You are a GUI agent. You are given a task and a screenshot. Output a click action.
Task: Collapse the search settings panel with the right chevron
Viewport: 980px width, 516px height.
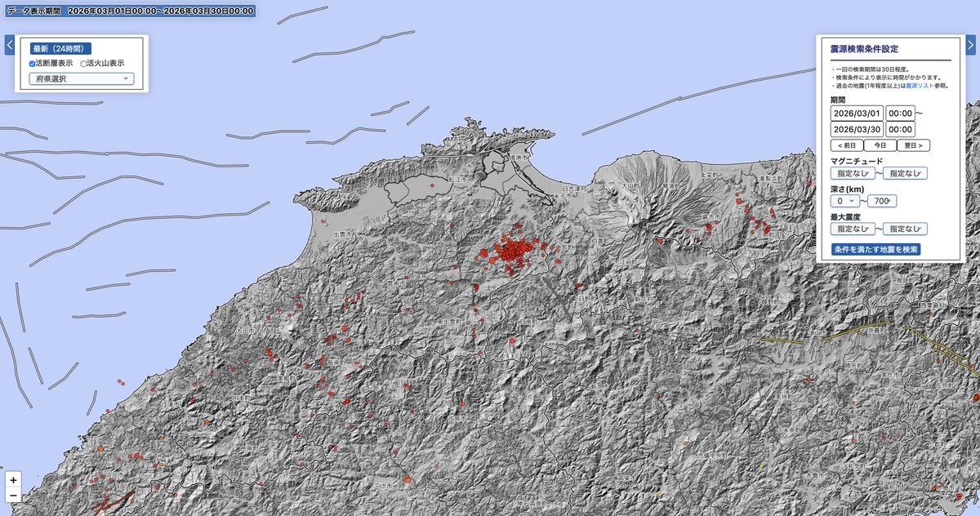(x=970, y=45)
